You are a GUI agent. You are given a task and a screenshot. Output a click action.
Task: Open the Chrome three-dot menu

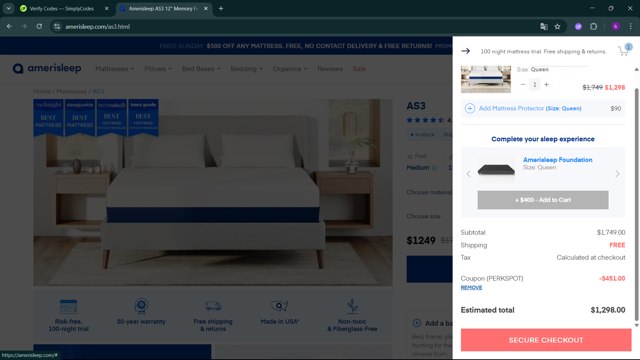(631, 27)
